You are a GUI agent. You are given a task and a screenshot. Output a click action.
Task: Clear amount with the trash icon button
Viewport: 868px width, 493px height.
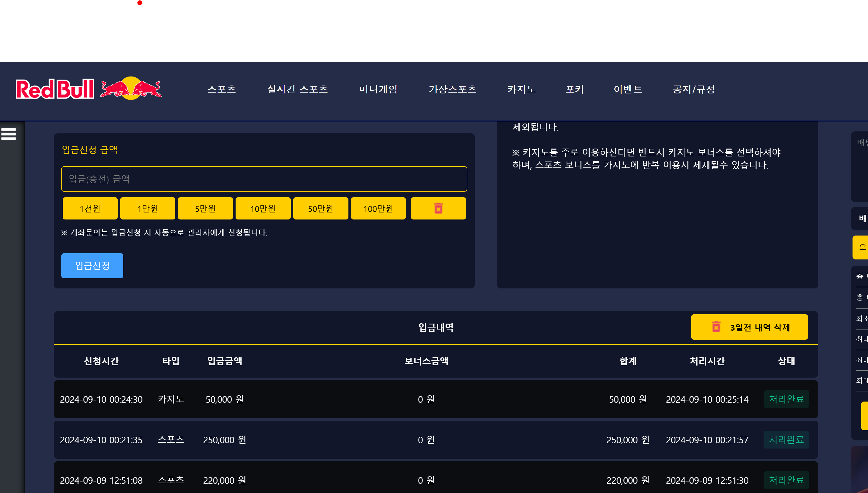[438, 208]
